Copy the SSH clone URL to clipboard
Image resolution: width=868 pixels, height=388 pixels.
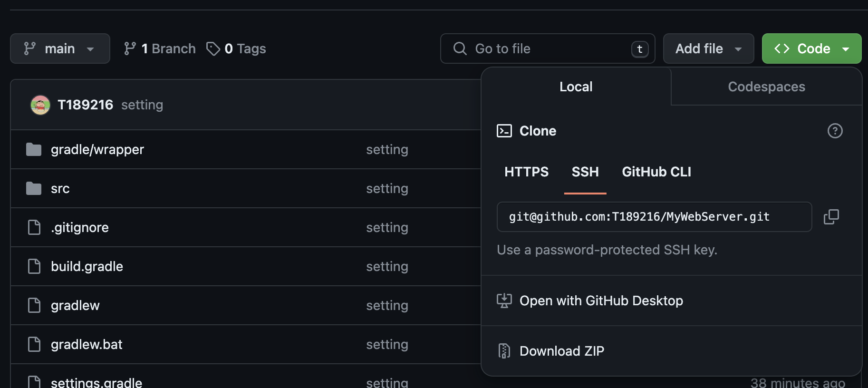[831, 217]
